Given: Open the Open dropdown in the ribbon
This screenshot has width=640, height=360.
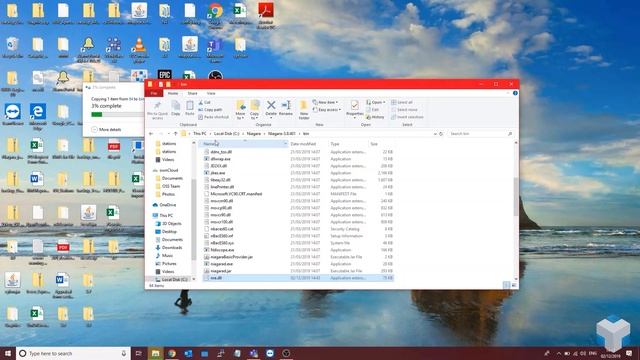Looking at the screenshot, I should [376, 102].
